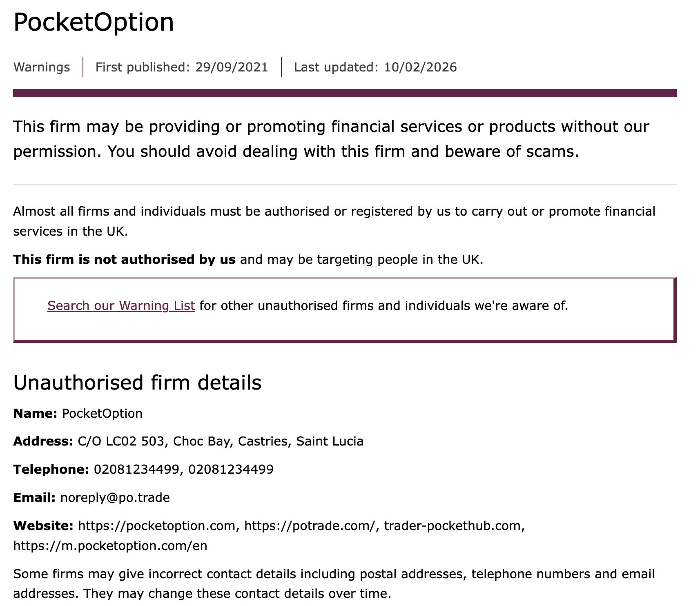
Task: Click the bold 'This firm is not authorised by us' text
Action: tap(124, 260)
